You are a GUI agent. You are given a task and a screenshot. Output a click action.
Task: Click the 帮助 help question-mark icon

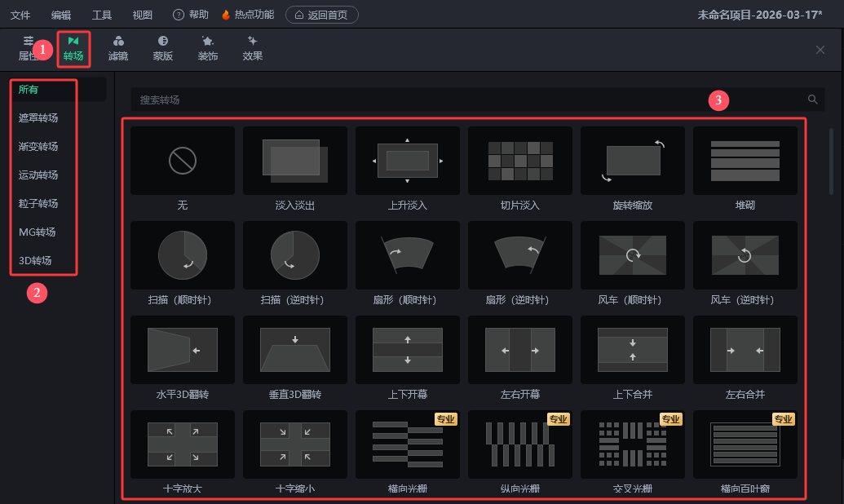click(x=179, y=15)
